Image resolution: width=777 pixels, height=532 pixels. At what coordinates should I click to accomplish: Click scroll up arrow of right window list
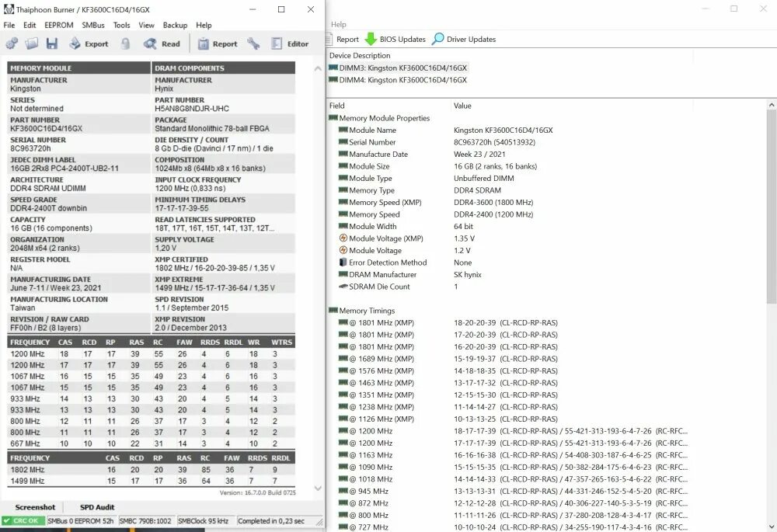point(772,105)
